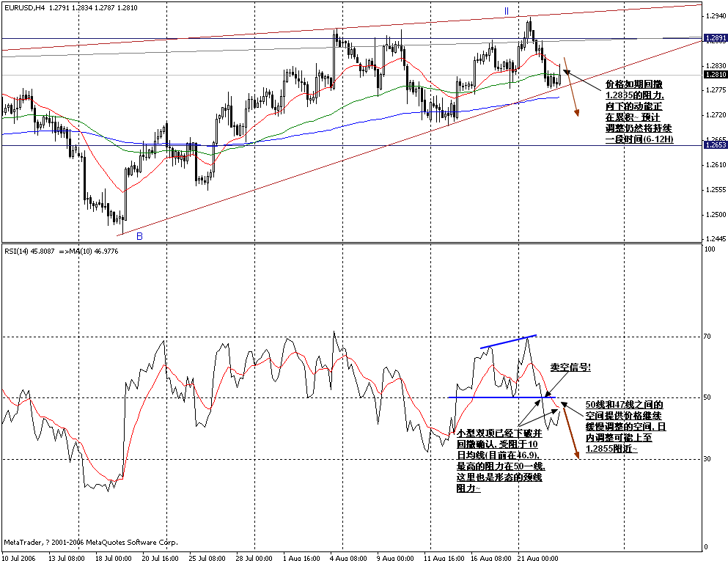
Task: Click the 25 Jul 08:00 time label
Action: [207, 558]
